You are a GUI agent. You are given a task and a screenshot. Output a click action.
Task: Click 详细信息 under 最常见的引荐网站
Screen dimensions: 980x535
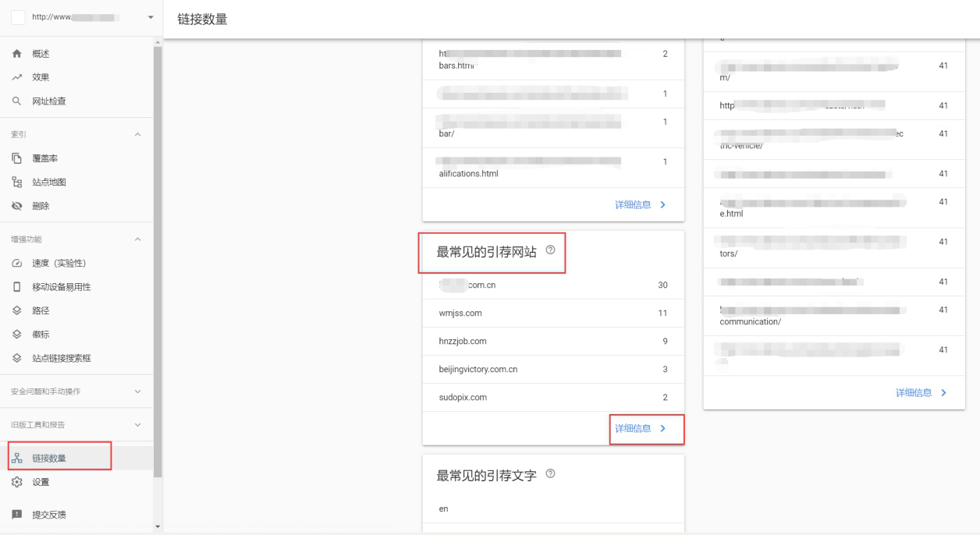639,428
